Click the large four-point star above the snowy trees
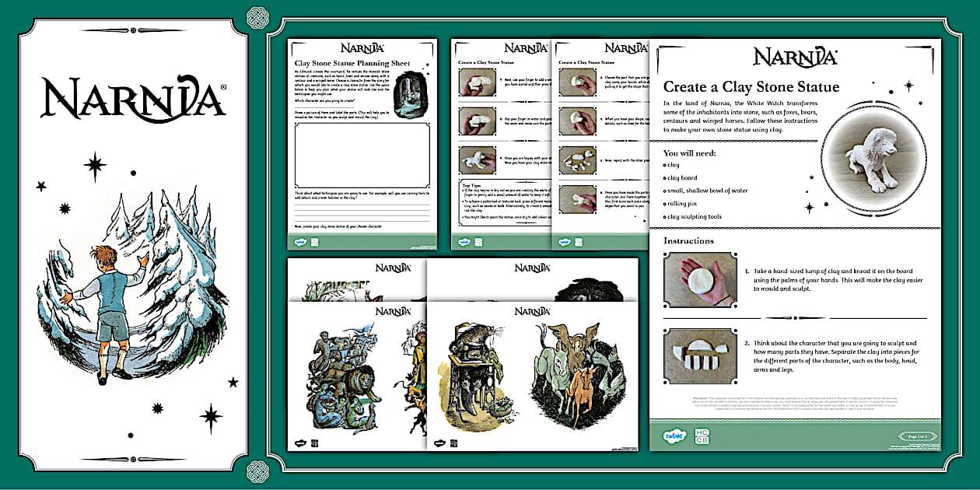980x490 pixels. click(x=95, y=164)
